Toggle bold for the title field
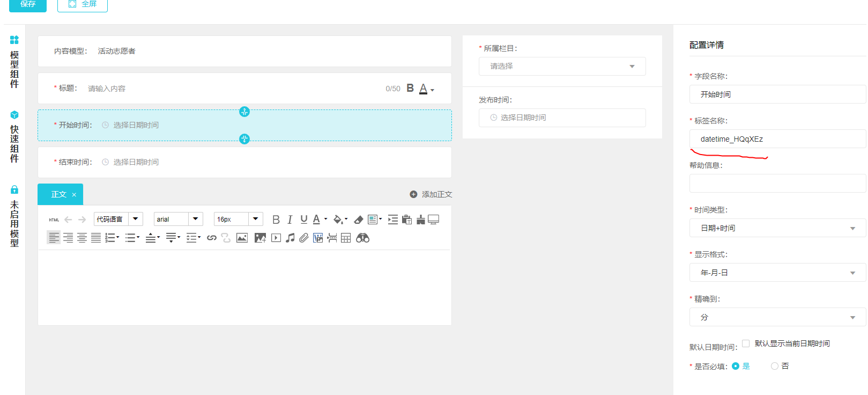This screenshot has width=868, height=395. (x=410, y=88)
